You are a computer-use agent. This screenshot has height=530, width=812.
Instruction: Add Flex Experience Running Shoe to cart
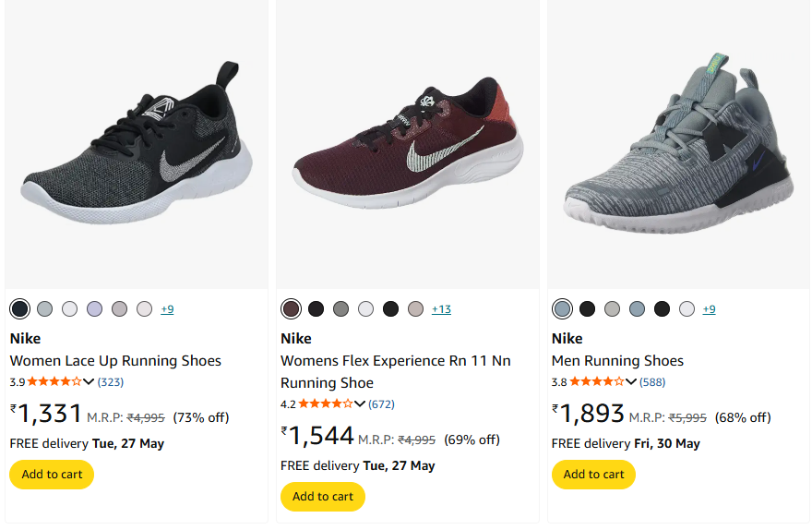click(323, 497)
